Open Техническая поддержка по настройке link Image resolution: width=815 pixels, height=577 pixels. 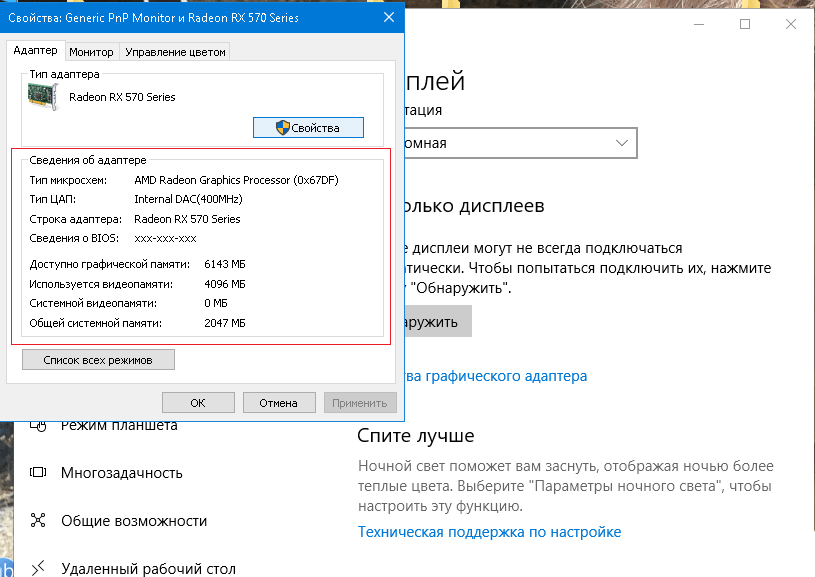489,532
